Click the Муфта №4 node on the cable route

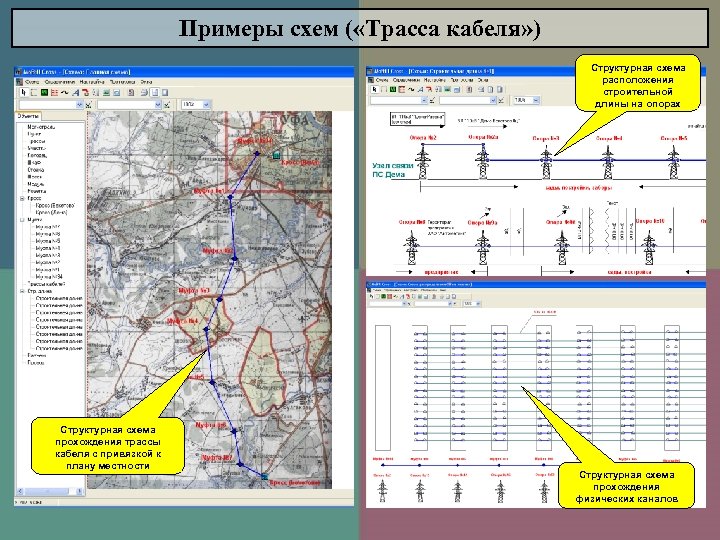point(206,329)
